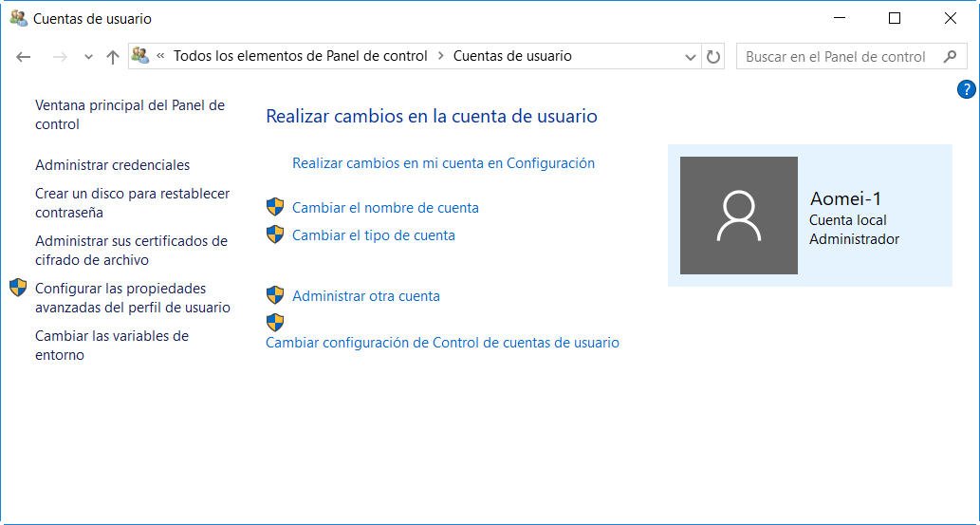The image size is (980, 525).
Task: Open Crear un disco para restablecer contraseña
Action: (x=133, y=203)
